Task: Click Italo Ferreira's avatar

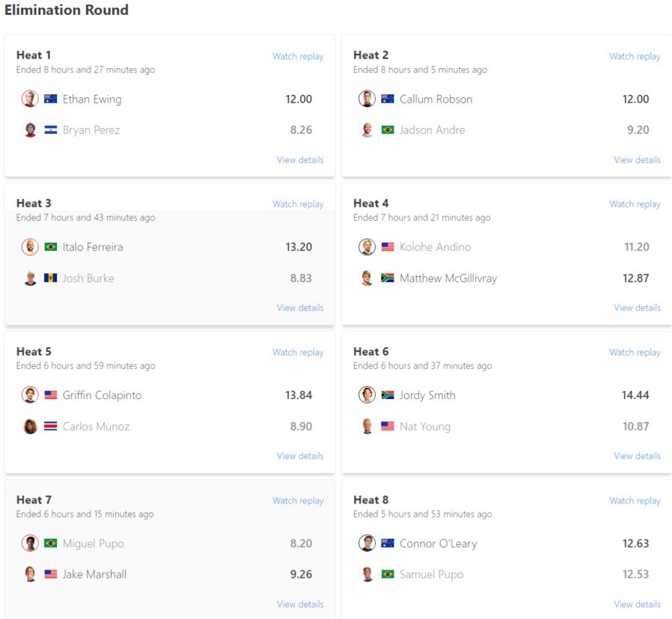Action: click(x=30, y=247)
